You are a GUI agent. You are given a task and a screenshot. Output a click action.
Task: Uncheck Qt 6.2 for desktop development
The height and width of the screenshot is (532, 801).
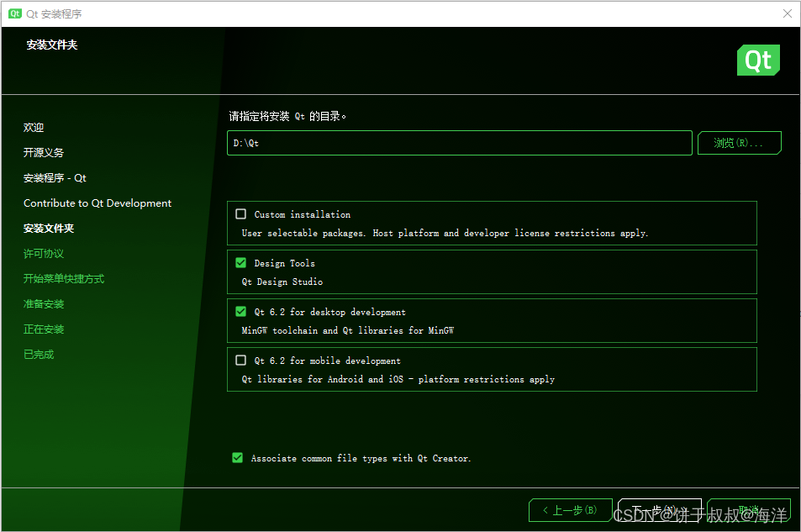tap(240, 311)
